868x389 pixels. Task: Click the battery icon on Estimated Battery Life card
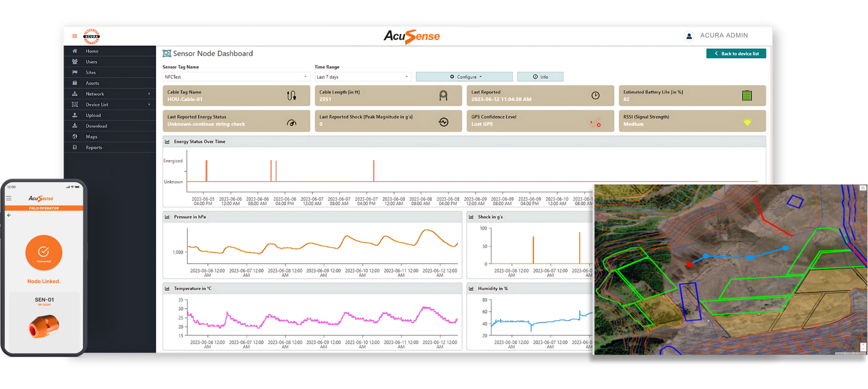(x=747, y=95)
